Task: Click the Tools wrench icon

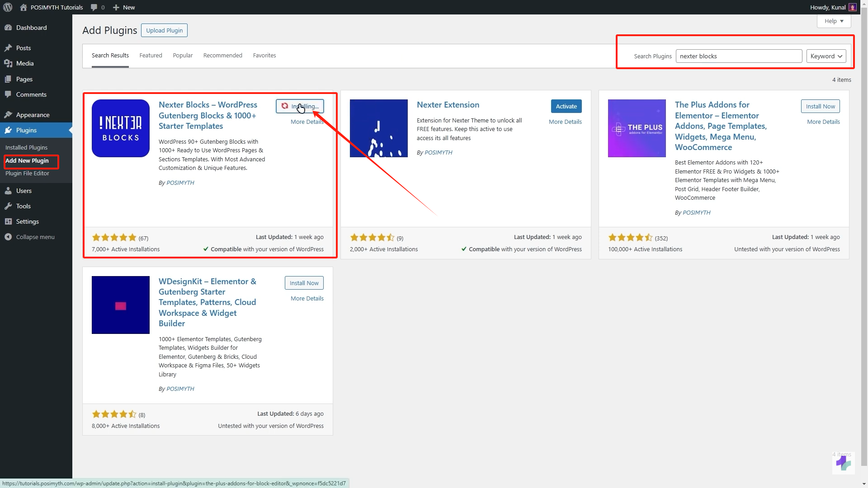Action: tap(8, 206)
